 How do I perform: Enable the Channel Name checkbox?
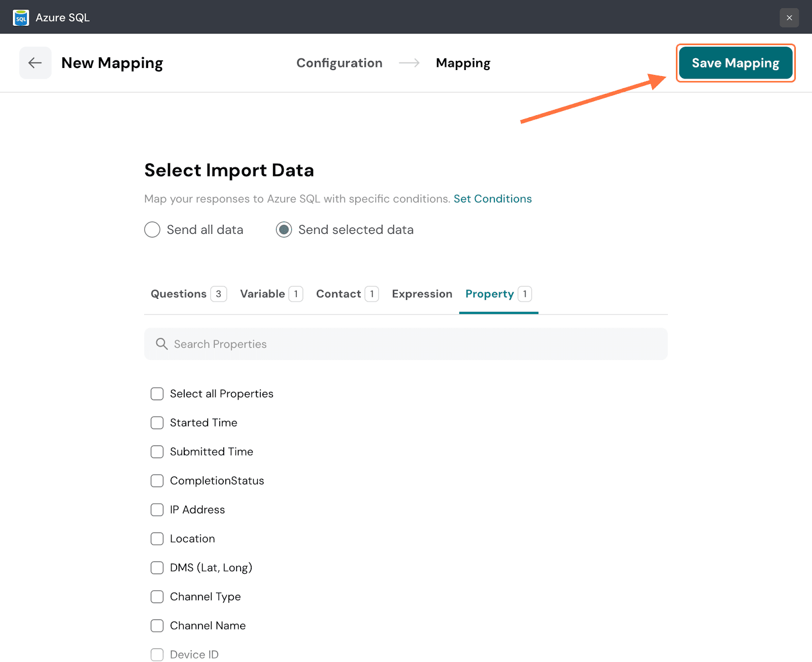point(157,625)
